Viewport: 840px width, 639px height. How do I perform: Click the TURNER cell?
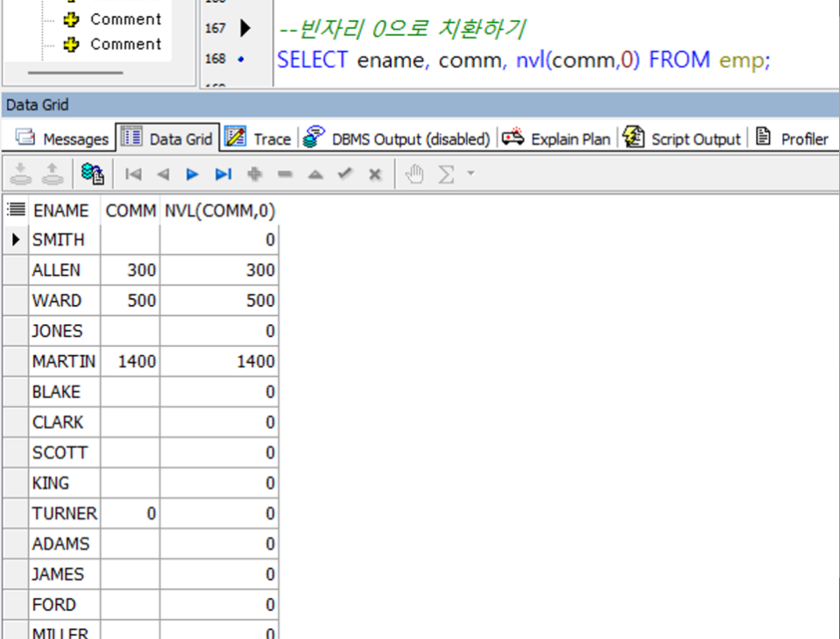(65, 514)
